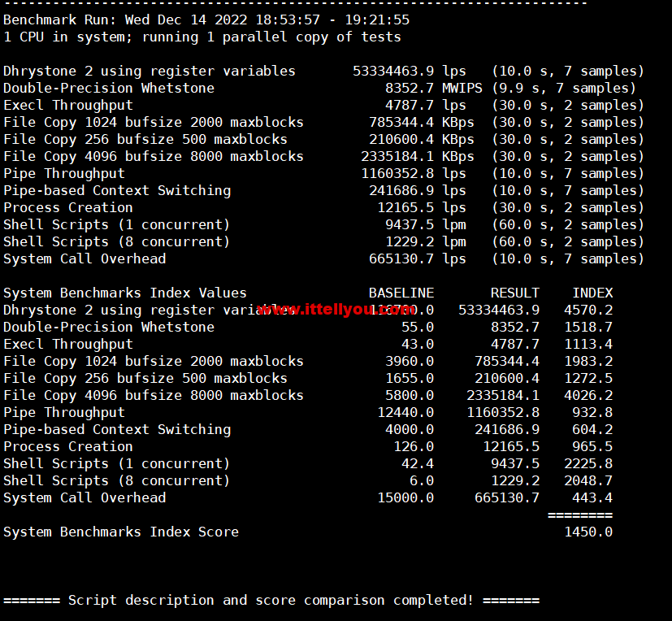
Task: Click the Shell Scripts (8 concurrent) baseline 6.0
Action: (422, 481)
